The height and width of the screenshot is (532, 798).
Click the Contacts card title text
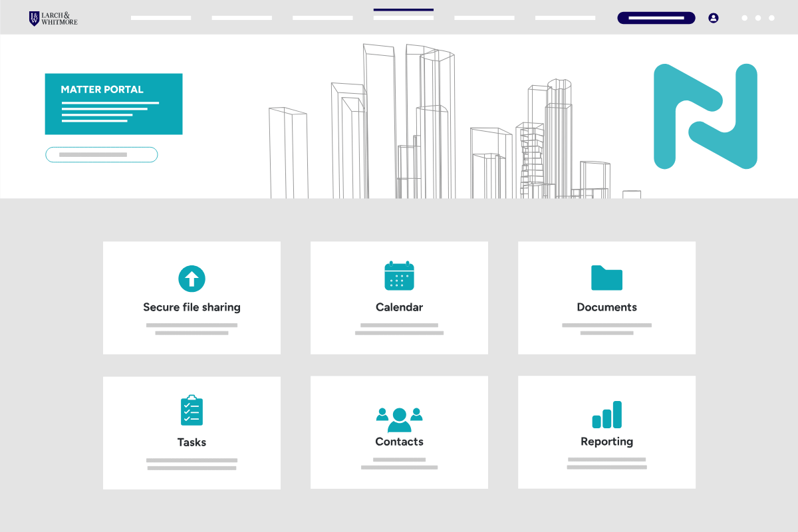point(399,442)
